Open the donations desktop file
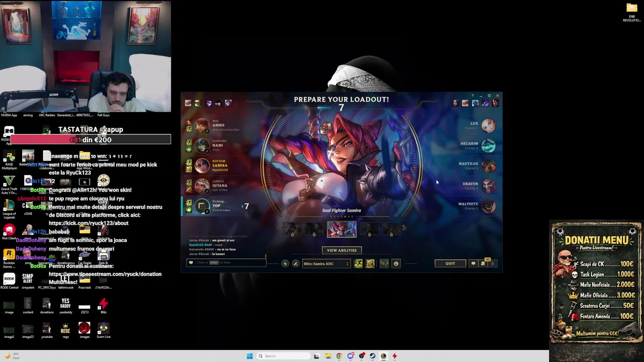The image size is (644, 362). [x=46, y=306]
